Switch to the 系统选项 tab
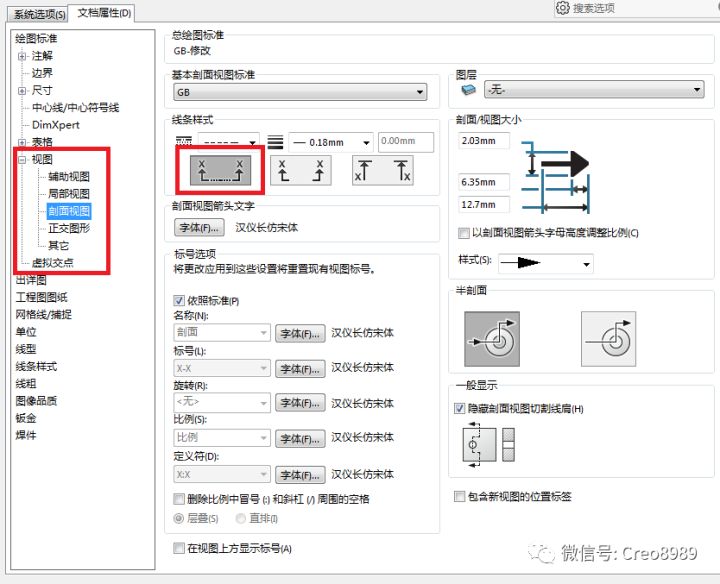This screenshot has width=720, height=584. click(39, 14)
